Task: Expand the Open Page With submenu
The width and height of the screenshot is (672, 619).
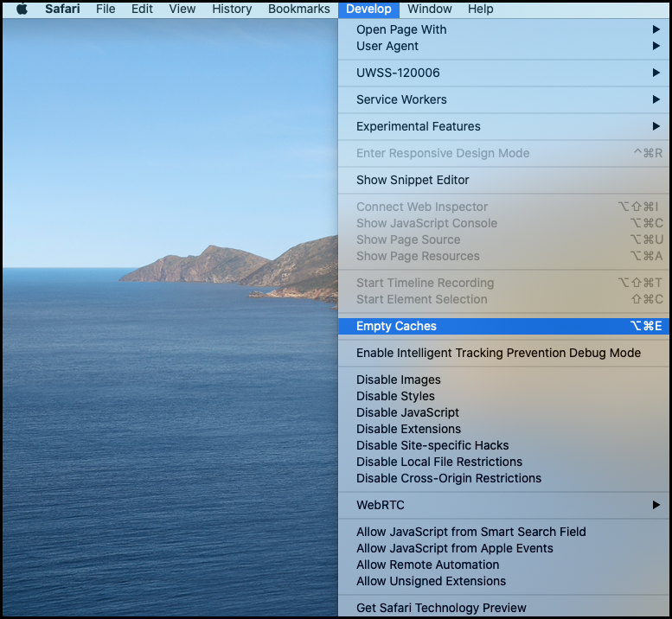Action: [x=505, y=29]
